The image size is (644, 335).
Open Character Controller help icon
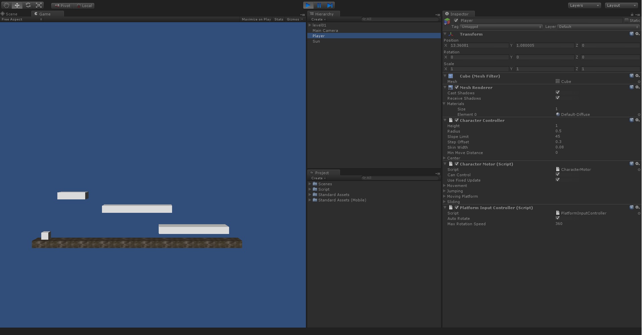tap(631, 120)
